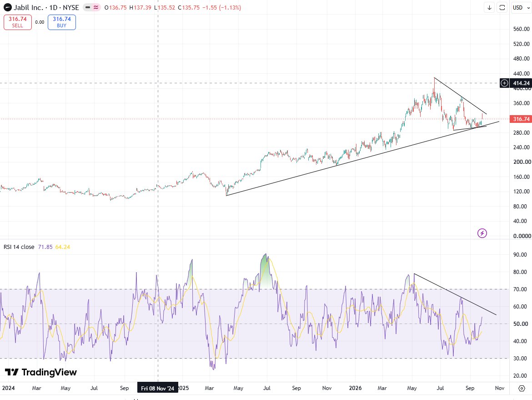Click the fullscreen frame icon beside USD
This screenshot has width=532, height=400.
(x=502, y=7)
